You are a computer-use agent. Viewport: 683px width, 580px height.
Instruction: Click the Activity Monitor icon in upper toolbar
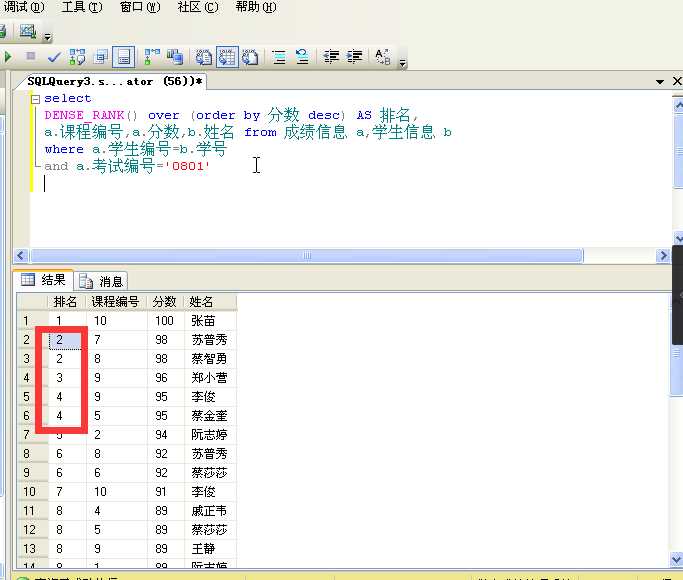click(27, 31)
